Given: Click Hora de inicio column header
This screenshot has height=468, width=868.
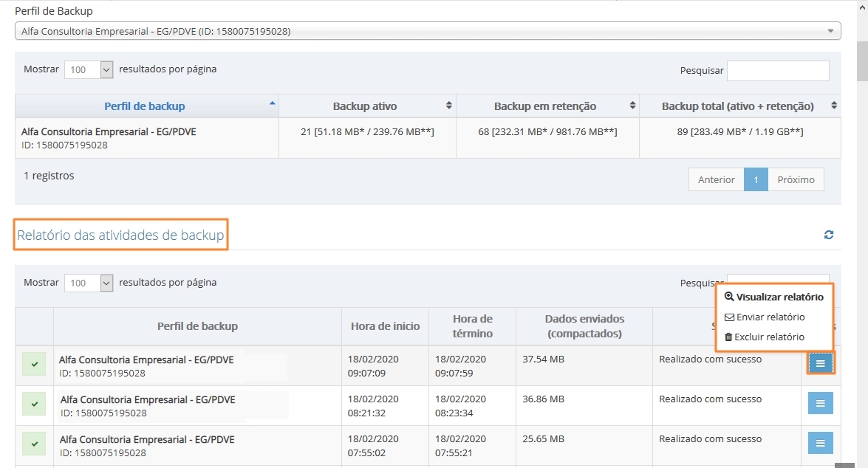Looking at the screenshot, I should (x=386, y=326).
